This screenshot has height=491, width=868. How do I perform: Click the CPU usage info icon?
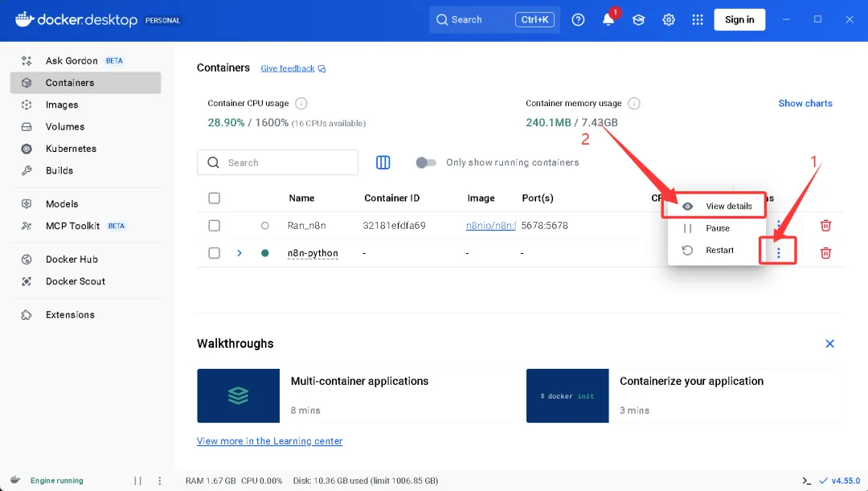(x=301, y=104)
